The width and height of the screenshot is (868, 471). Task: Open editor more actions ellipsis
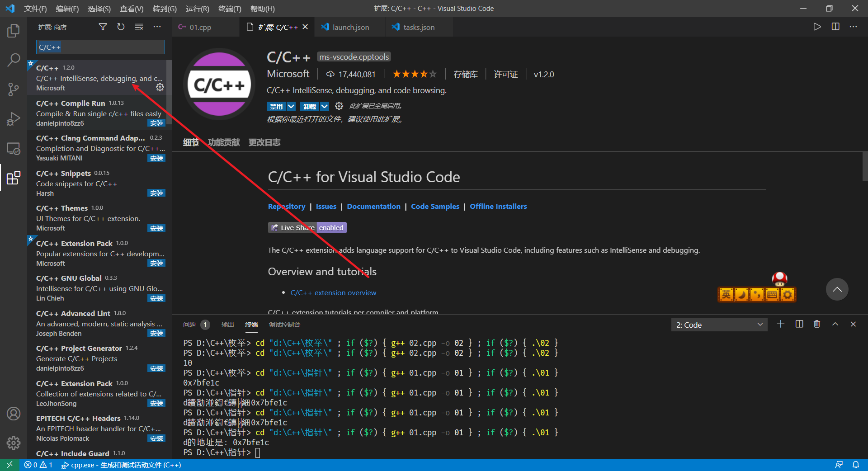coord(853,27)
